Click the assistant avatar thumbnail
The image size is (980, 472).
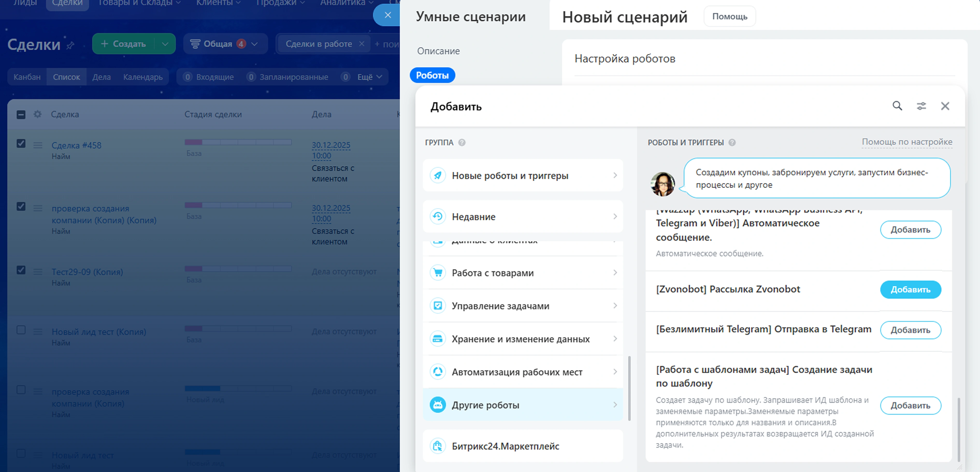point(662,184)
